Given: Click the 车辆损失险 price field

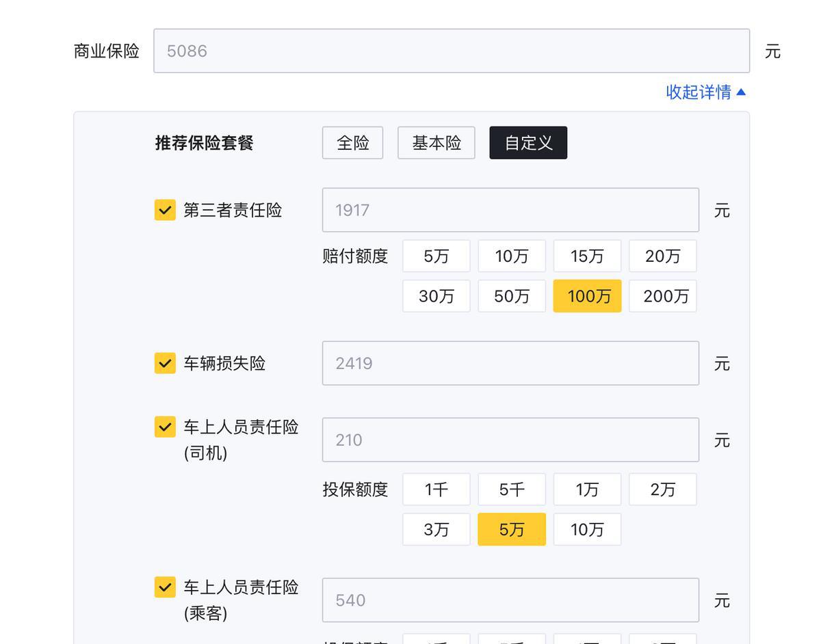Looking at the screenshot, I should [510, 363].
